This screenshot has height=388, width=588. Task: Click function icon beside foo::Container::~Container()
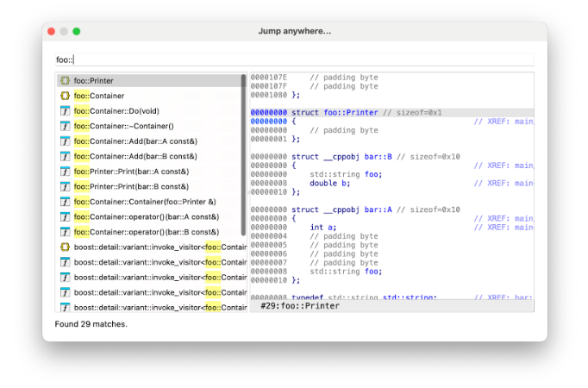tap(65, 126)
